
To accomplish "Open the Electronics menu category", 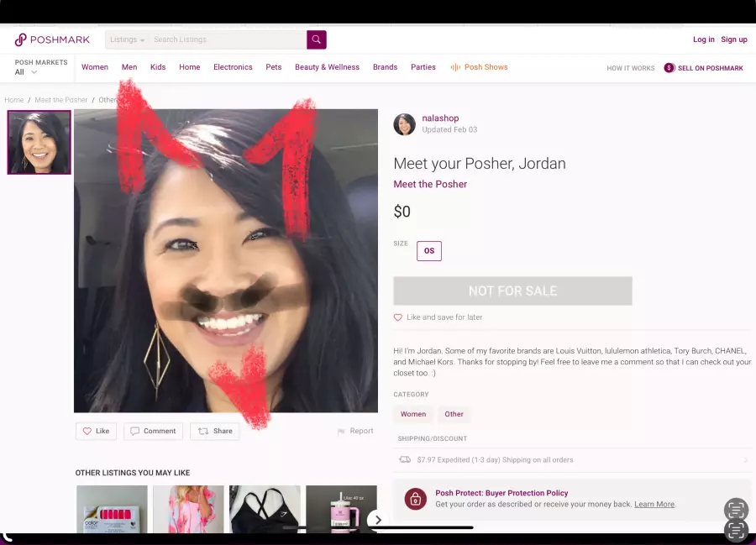I will [233, 67].
